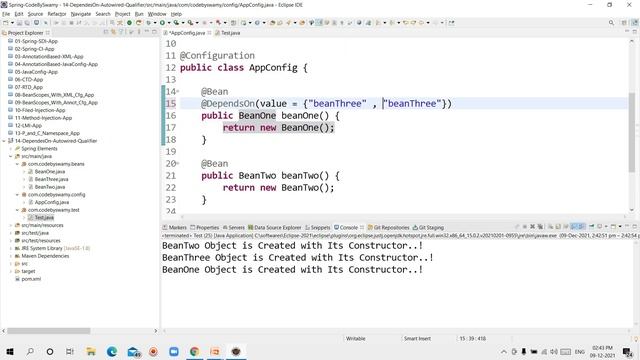The height and width of the screenshot is (360, 640).
Task: Click the Save All toolbar icon
Action: coord(27,23)
